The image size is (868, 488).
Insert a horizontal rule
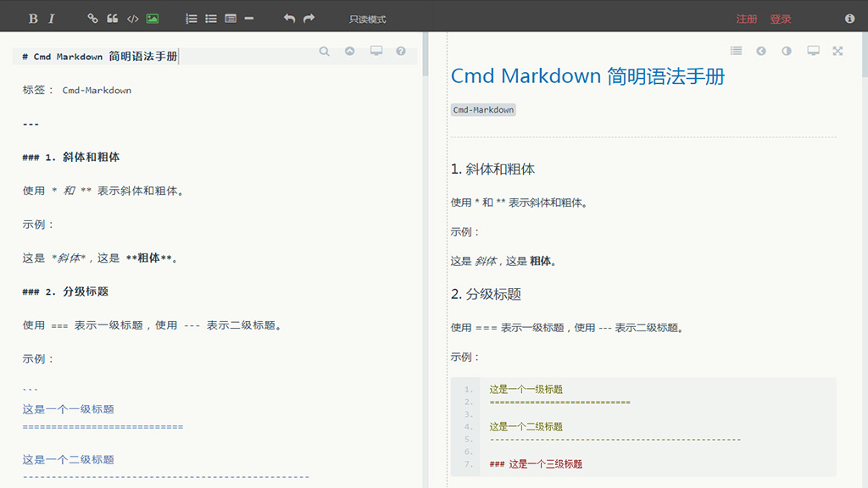point(249,19)
